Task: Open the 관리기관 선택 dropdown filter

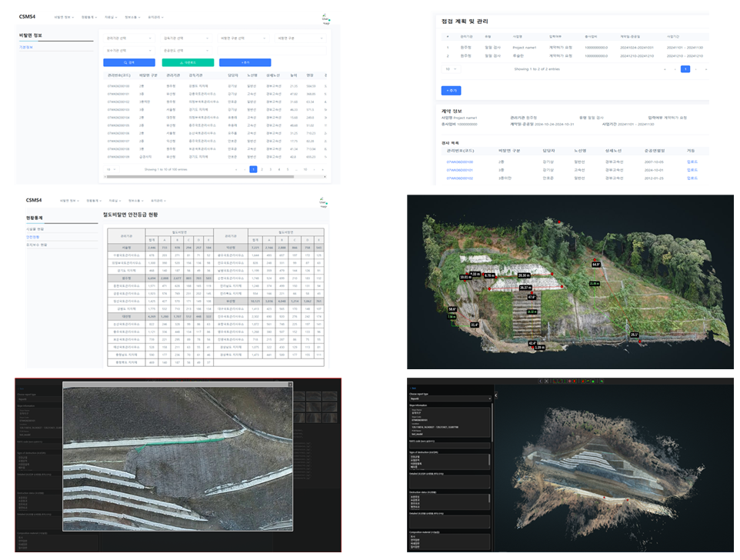Action: (x=129, y=38)
